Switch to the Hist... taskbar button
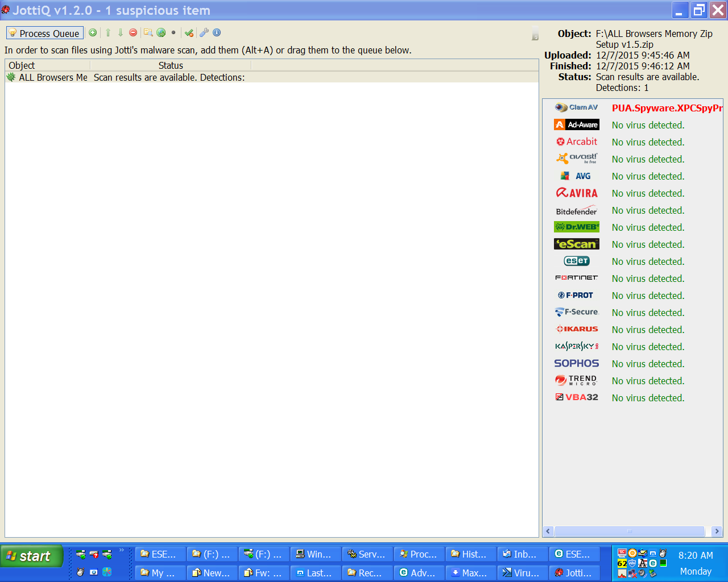 (x=471, y=554)
